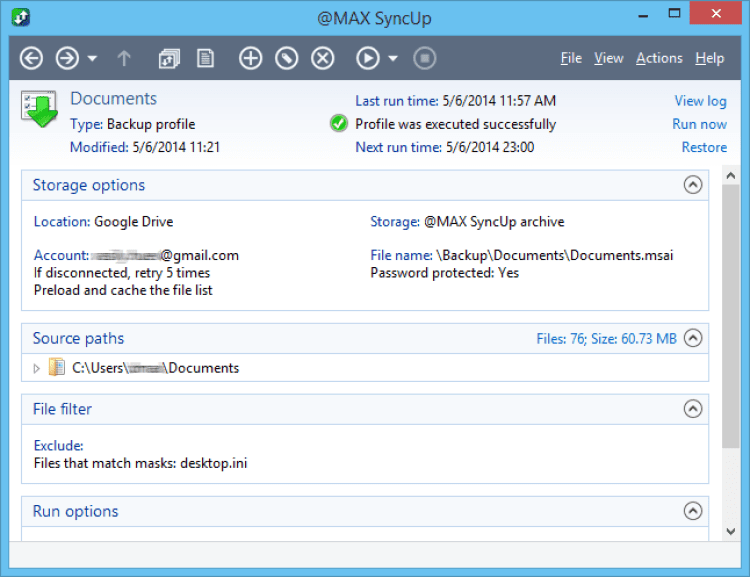Click 'Files that match masks: desktop.ini' text
Image resolution: width=750 pixels, height=577 pixels.
[x=140, y=464]
